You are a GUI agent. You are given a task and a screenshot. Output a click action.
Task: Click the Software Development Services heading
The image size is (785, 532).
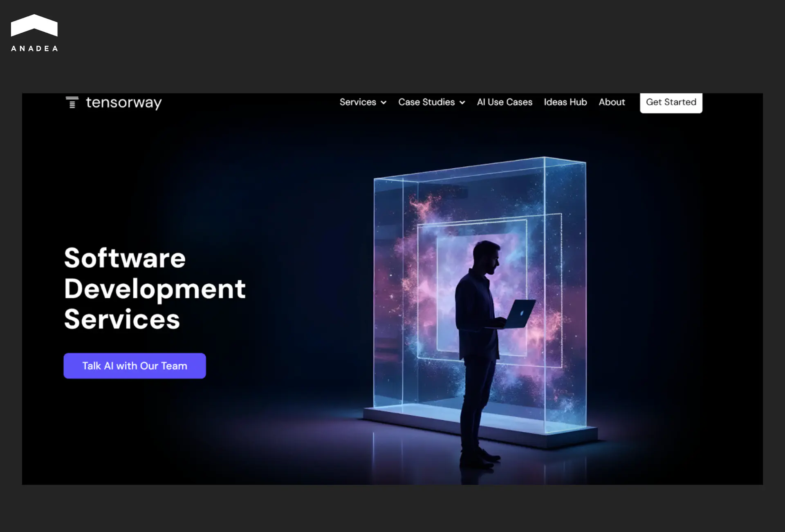tap(155, 288)
